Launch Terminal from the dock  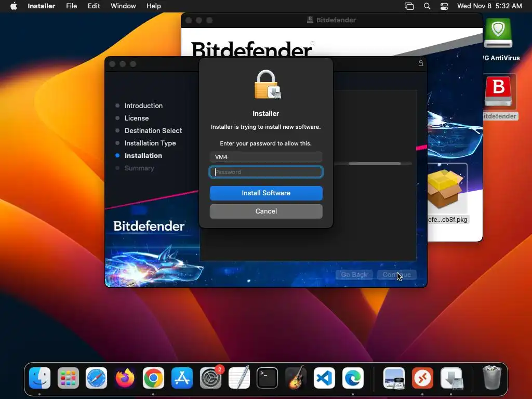268,378
